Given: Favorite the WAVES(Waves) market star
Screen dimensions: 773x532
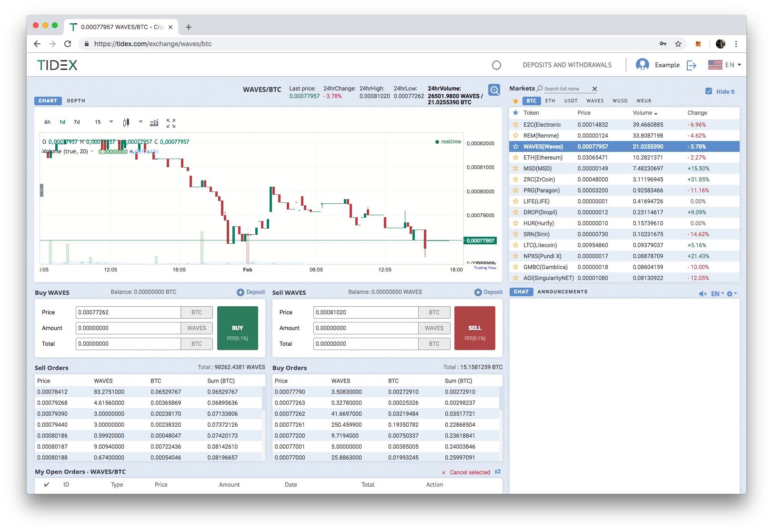Looking at the screenshot, I should point(515,147).
